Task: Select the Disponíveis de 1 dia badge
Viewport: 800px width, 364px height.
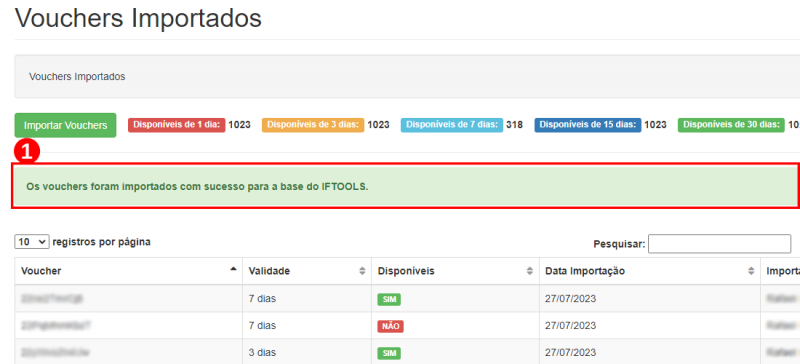Action: (x=177, y=125)
